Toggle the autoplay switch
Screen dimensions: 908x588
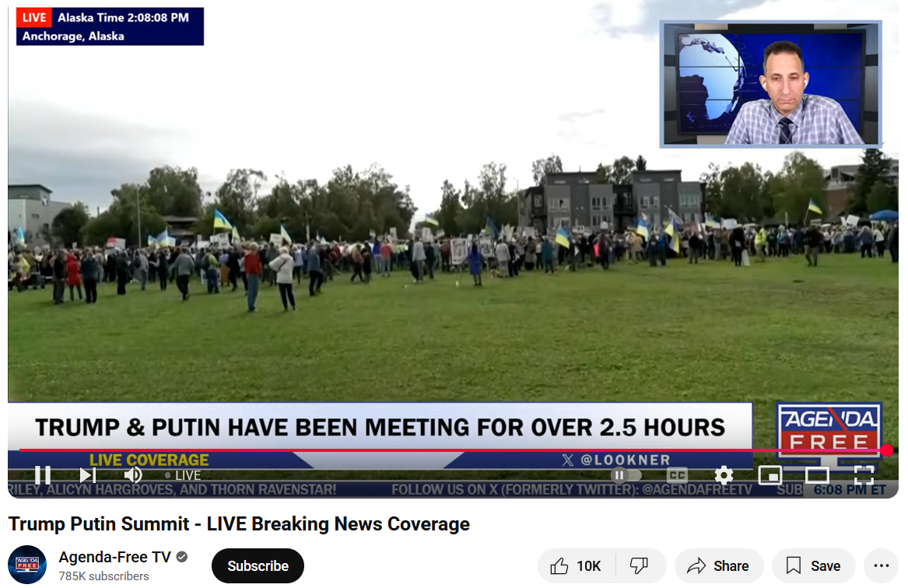pos(626,475)
